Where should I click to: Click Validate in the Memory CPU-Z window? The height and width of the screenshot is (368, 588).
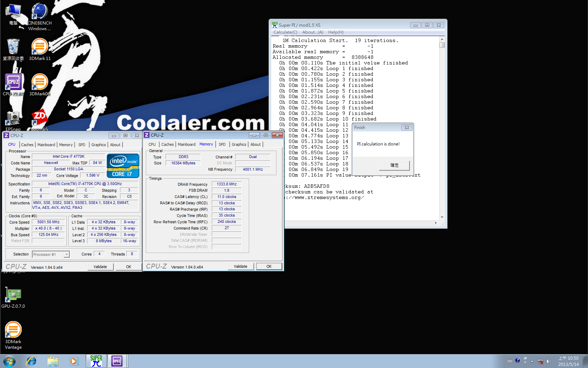[x=240, y=266]
